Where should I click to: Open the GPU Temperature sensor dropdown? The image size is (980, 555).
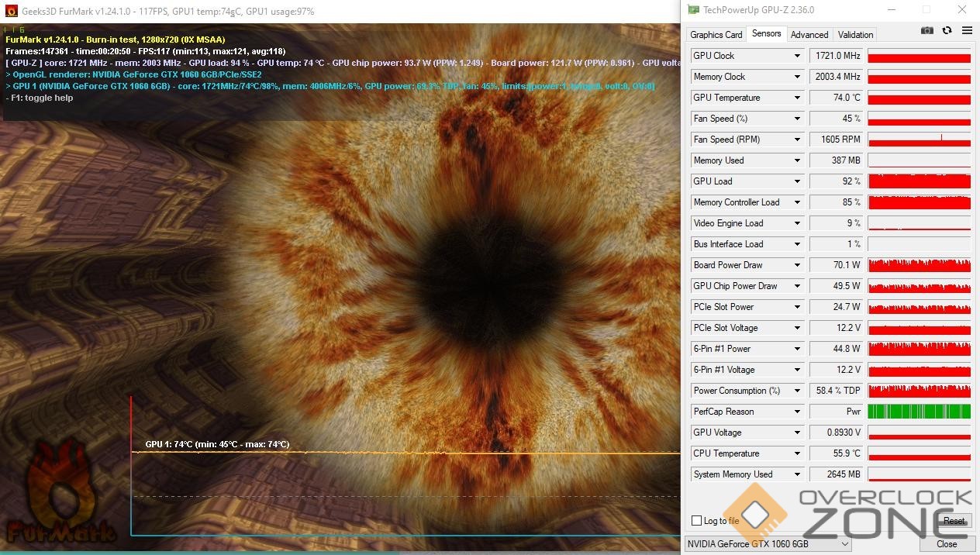coord(796,98)
